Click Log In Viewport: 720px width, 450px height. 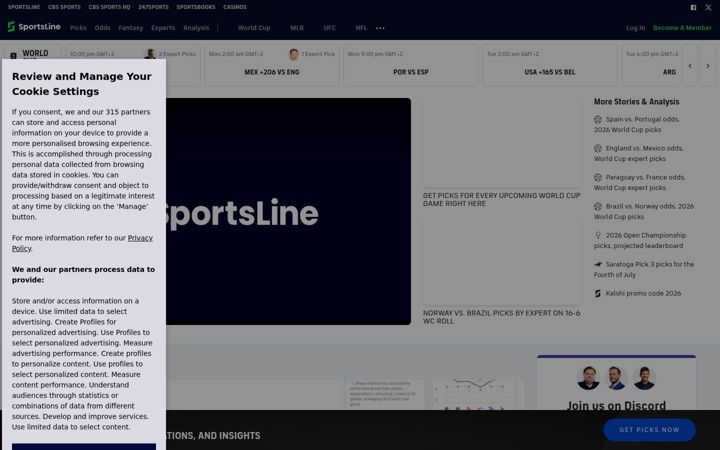636,28
